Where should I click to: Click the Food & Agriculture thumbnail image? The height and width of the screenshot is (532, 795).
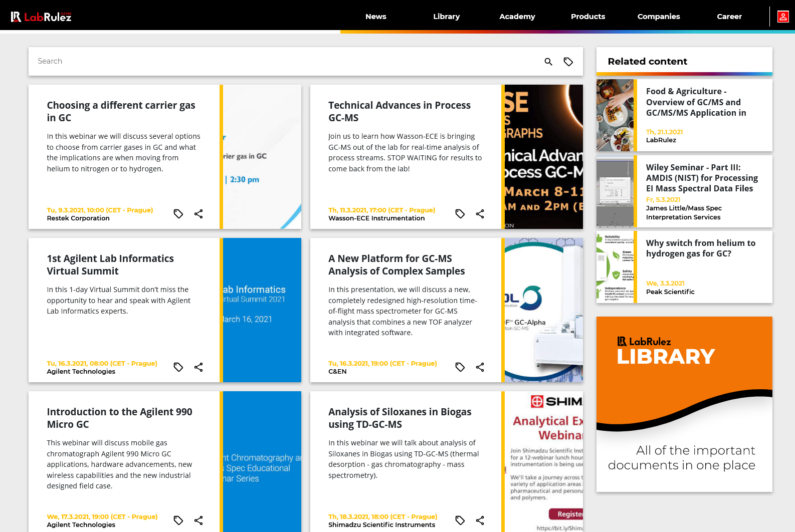click(x=615, y=115)
